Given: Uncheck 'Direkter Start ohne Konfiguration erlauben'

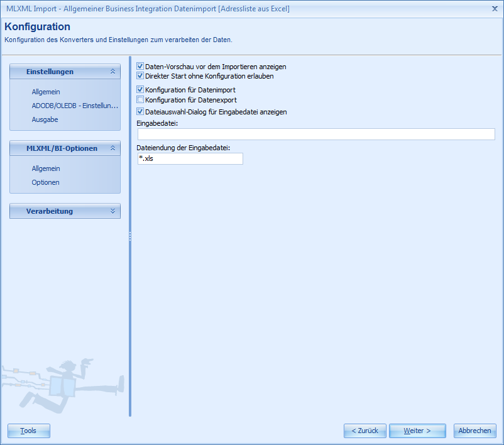Looking at the screenshot, I should [x=140, y=75].
